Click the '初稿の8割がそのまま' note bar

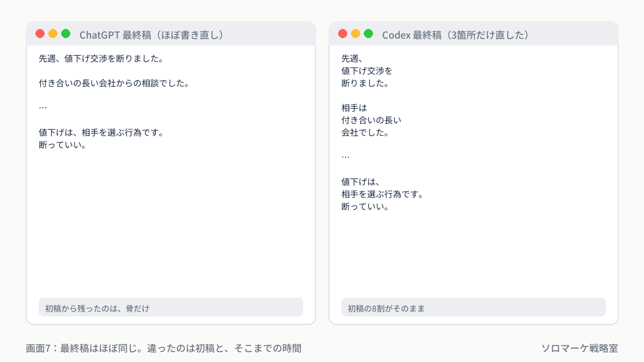pos(473,307)
